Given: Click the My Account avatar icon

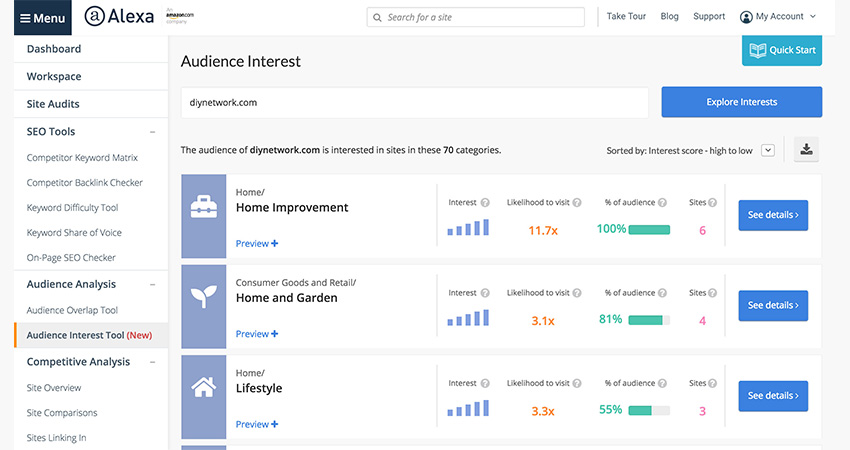Looking at the screenshot, I should tap(746, 17).
